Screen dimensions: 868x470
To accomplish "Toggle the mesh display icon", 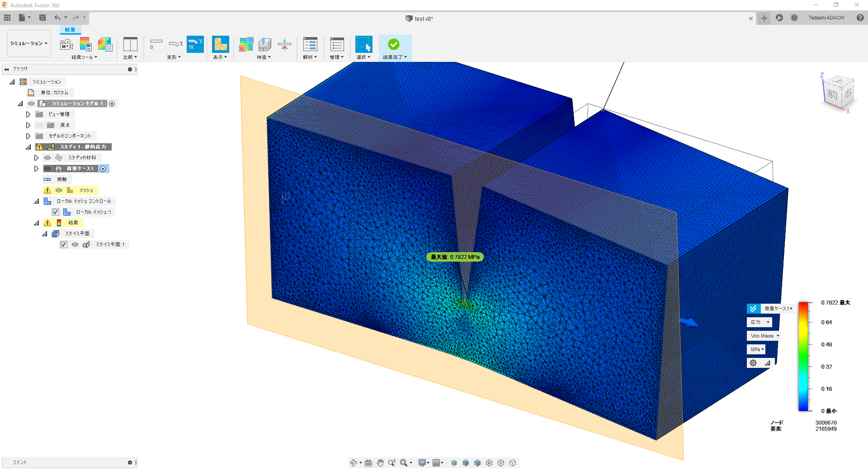I will tap(221, 44).
